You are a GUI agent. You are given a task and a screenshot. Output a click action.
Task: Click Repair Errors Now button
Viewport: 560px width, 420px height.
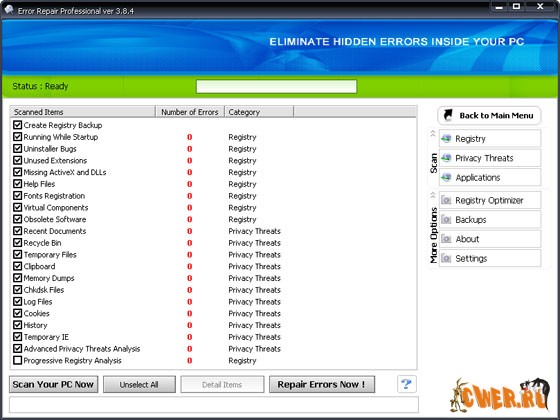coord(322,384)
